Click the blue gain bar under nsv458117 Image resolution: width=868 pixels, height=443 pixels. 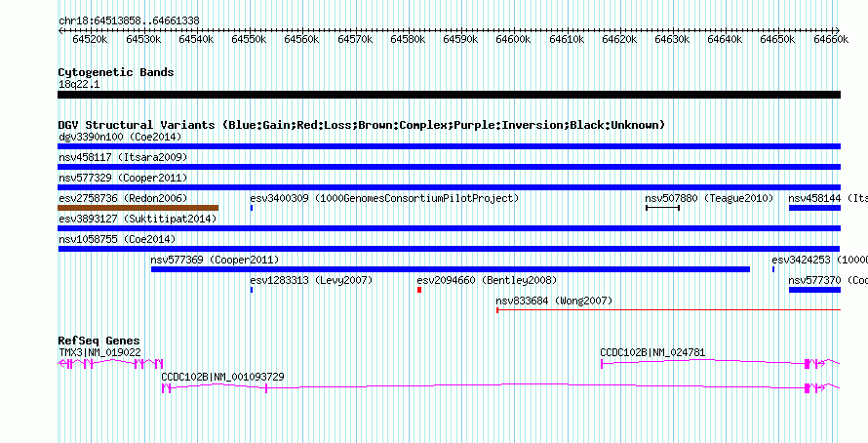pyautogui.click(x=449, y=167)
